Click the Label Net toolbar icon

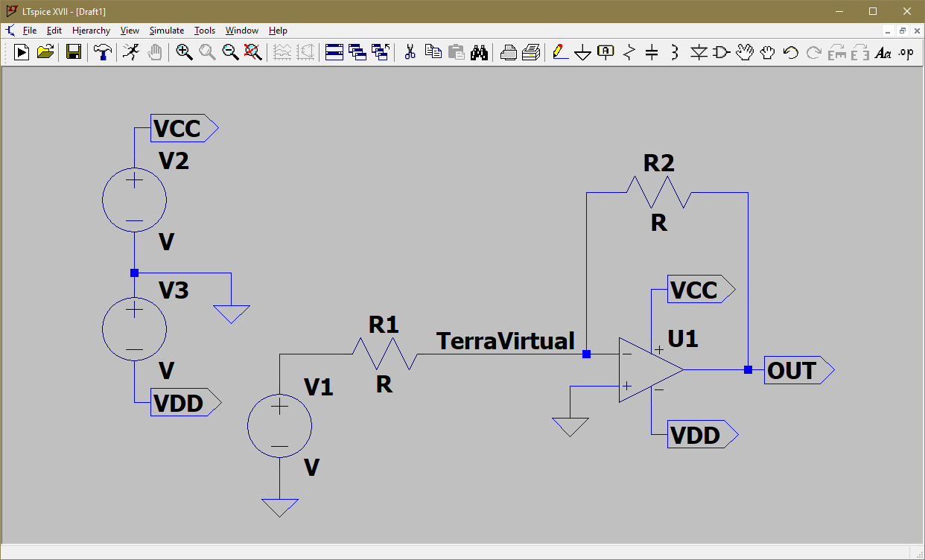(605, 52)
